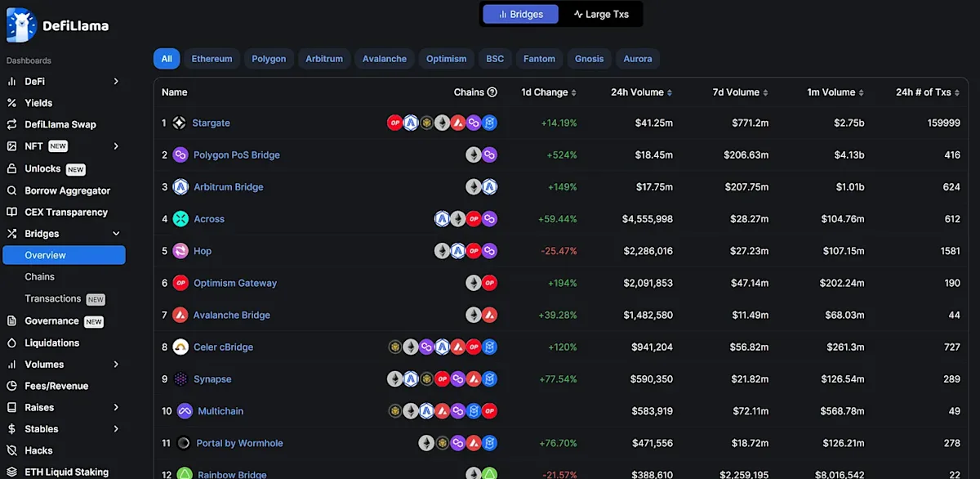Click the Avalanche Bridge row icon
980x479 pixels.
point(180,315)
